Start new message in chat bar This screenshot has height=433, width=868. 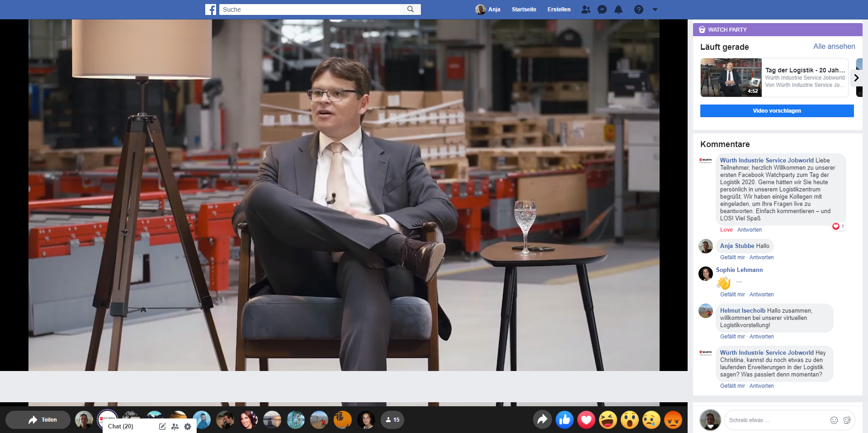pos(162,426)
